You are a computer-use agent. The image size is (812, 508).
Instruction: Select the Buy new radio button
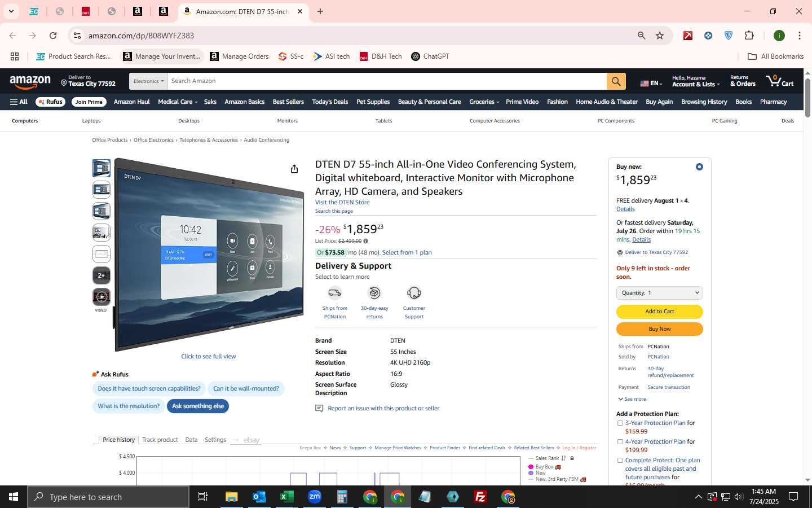coord(699,167)
